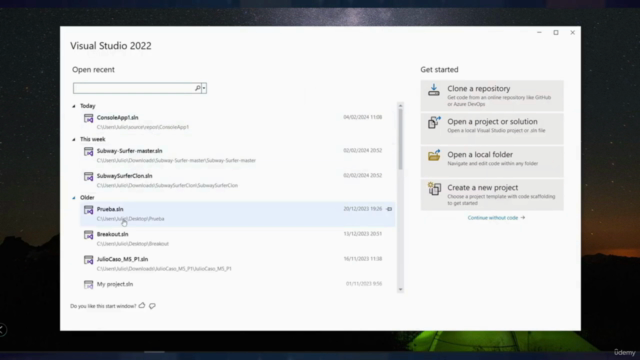
Task: Pin the Prueba.sln entry
Action: pyautogui.click(x=389, y=209)
